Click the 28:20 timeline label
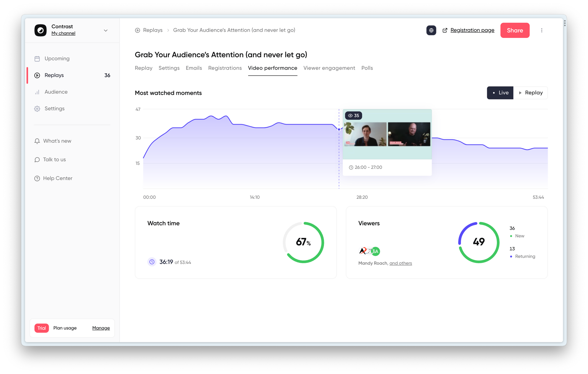 362,197
